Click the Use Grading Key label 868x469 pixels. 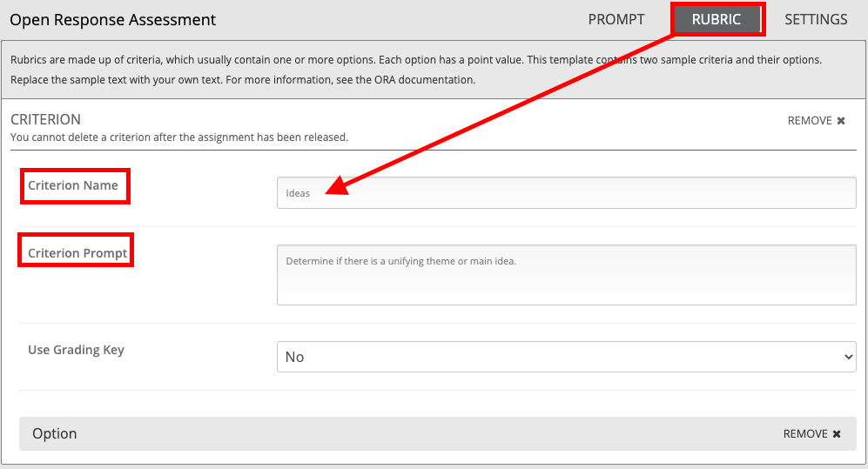coord(76,350)
